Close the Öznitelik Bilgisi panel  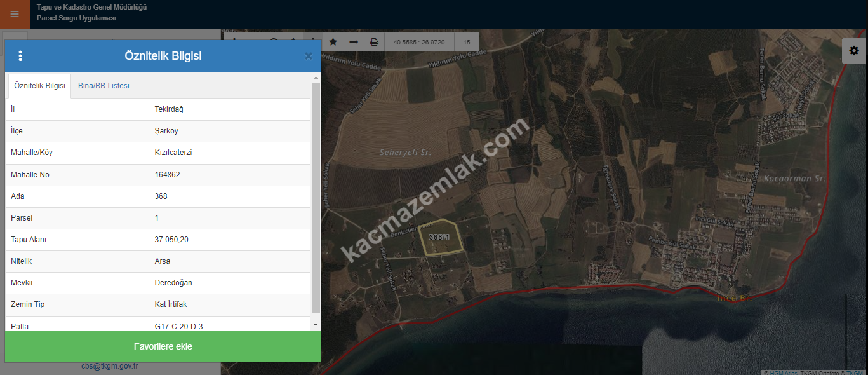coord(309,56)
